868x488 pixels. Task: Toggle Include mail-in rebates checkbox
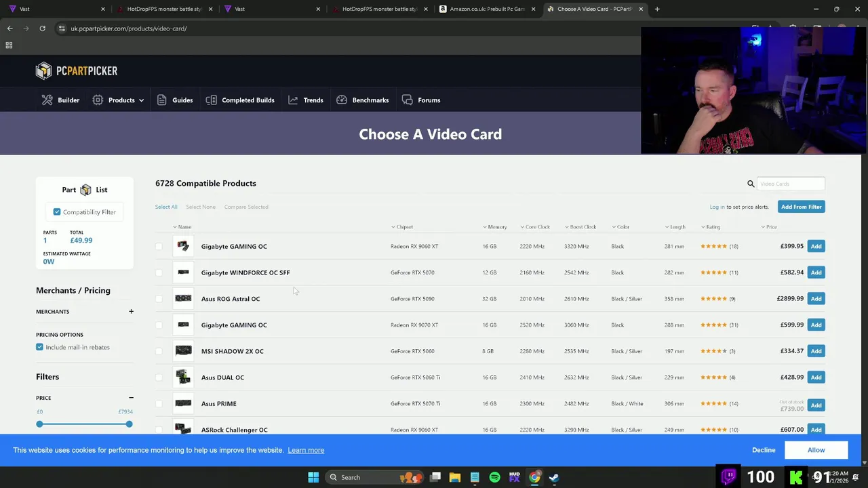(x=39, y=347)
